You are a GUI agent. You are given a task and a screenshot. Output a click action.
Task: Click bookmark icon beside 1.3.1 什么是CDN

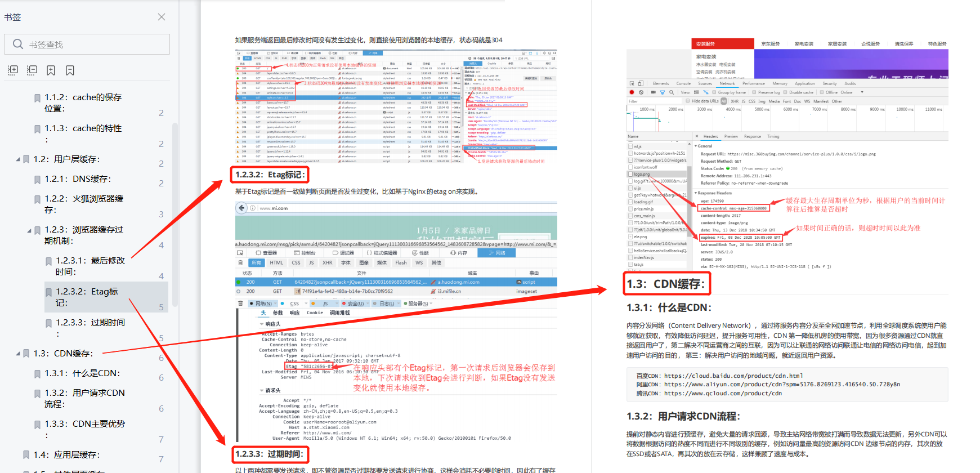pos(38,374)
